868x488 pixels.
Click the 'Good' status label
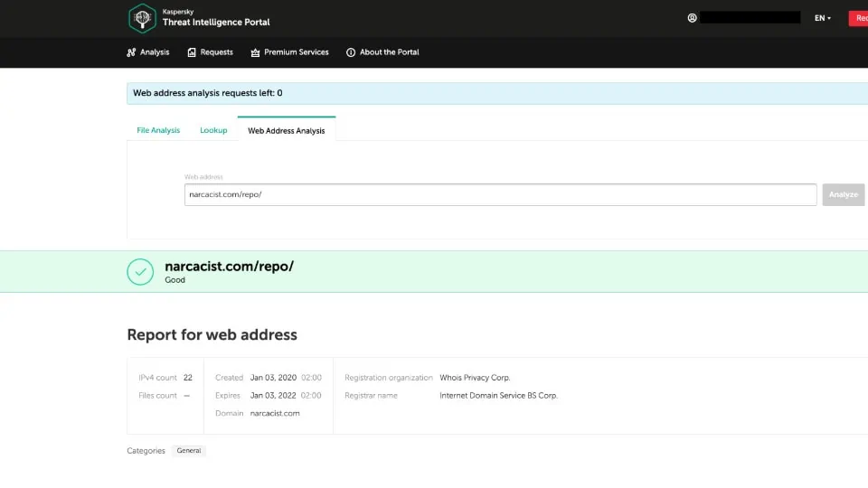point(175,280)
